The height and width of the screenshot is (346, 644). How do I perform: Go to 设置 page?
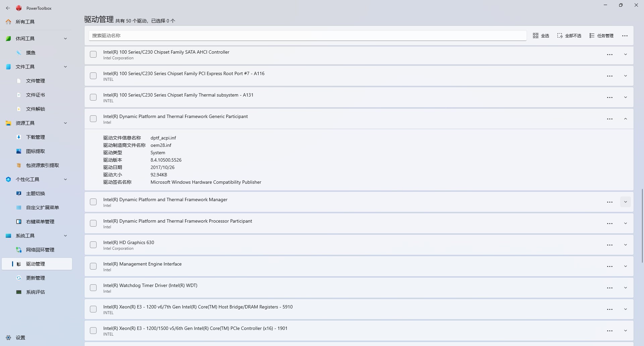(x=37, y=338)
